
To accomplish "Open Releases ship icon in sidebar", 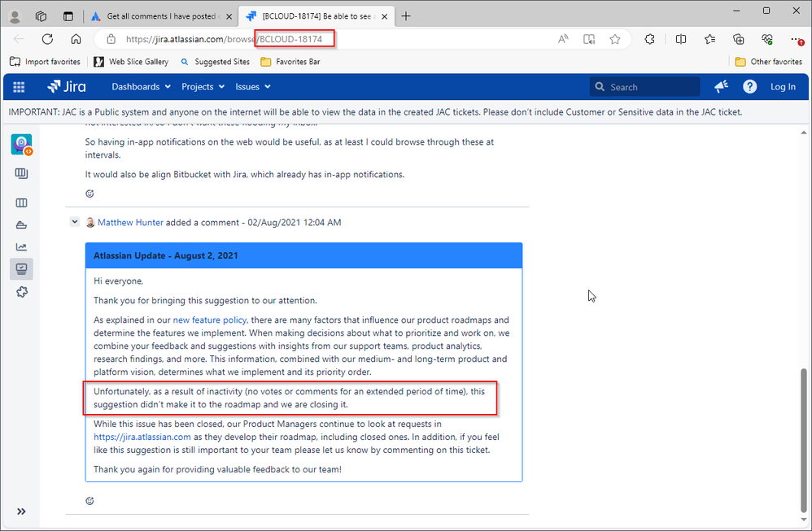I will pos(21,225).
